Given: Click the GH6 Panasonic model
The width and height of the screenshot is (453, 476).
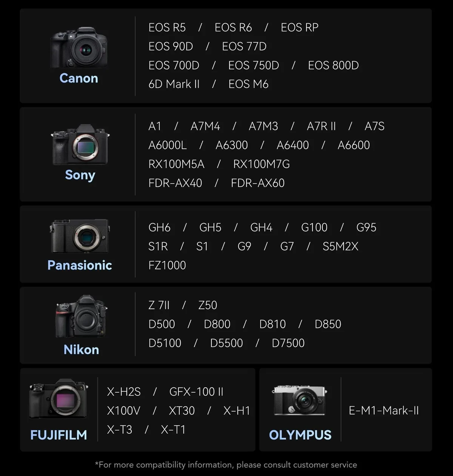Looking at the screenshot, I should click(x=159, y=227).
